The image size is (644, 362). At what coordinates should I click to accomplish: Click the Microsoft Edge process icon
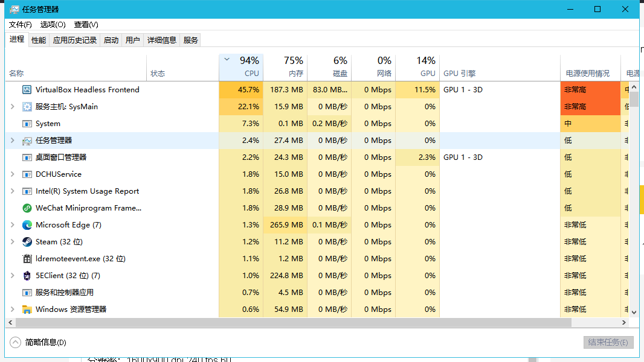pyautogui.click(x=27, y=225)
